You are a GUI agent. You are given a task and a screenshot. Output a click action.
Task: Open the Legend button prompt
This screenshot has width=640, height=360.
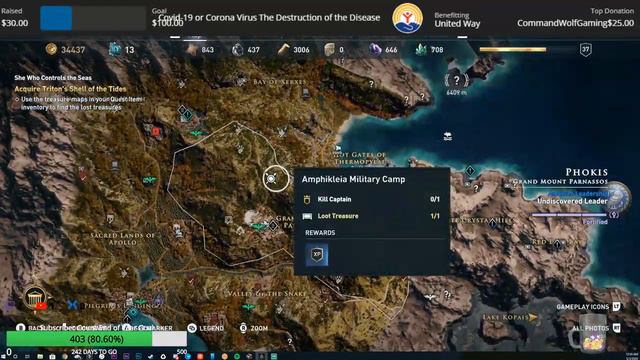pyautogui.click(x=206, y=328)
